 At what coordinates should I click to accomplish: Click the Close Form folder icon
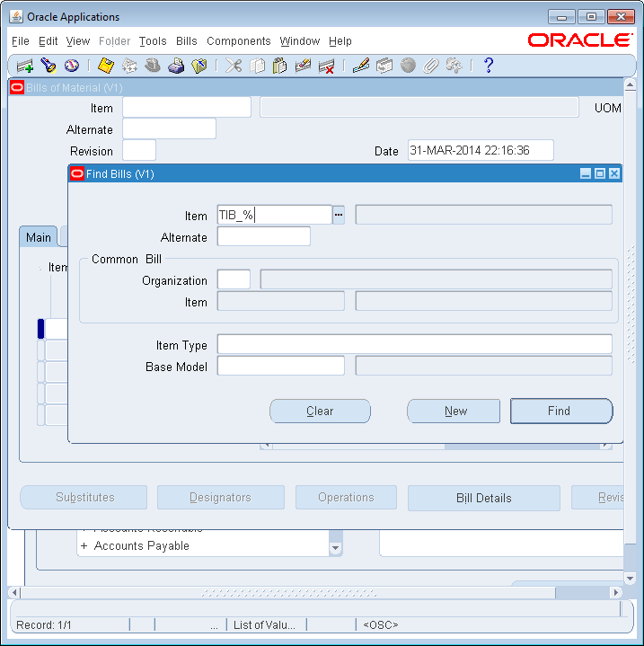pyautogui.click(x=199, y=66)
